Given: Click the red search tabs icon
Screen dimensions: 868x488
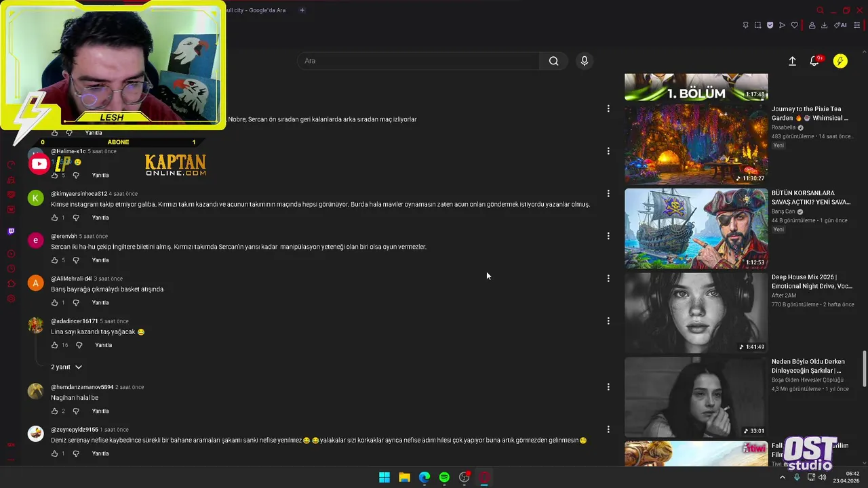Looking at the screenshot, I should click(820, 10).
